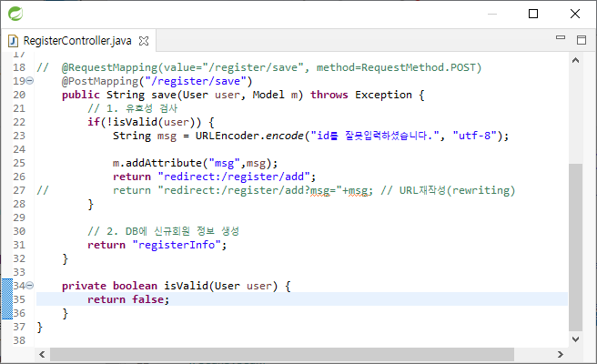597x364 pixels.
Task: Click vertical scrollbar down arrow
Action: pos(576,339)
